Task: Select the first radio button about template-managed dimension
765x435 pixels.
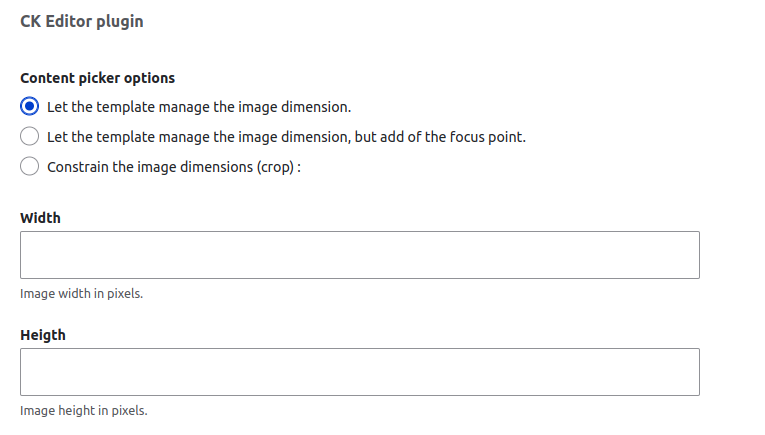Action: (x=30, y=106)
